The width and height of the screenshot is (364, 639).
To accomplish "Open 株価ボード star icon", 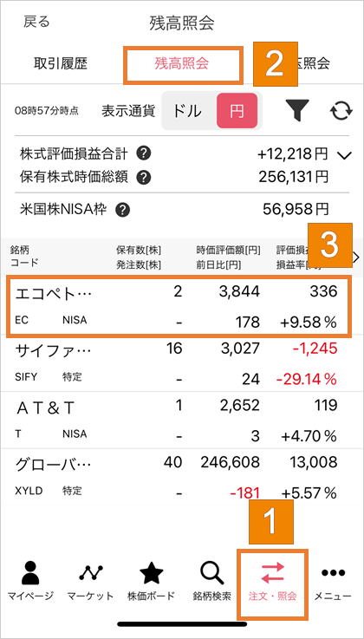I will pyautogui.click(x=152, y=582).
